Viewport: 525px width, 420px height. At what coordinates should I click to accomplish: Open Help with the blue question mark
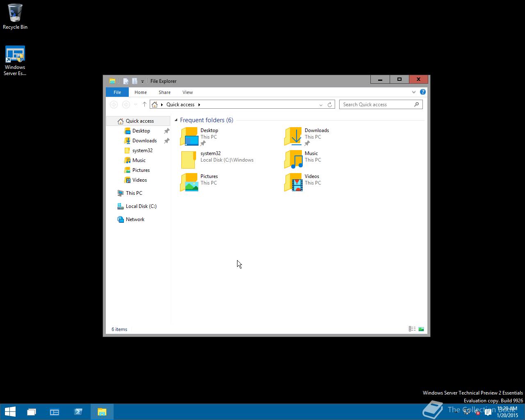click(x=423, y=92)
